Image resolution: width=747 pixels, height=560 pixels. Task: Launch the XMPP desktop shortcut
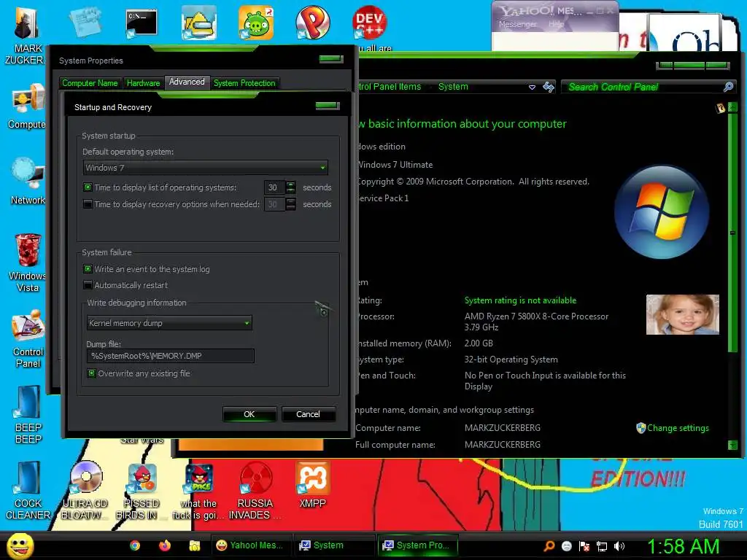pyautogui.click(x=312, y=484)
